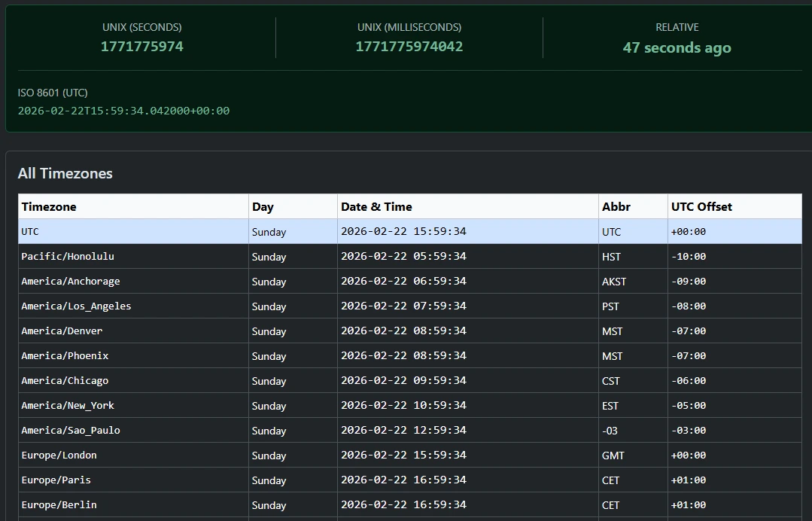
Task: Select the Europe/London row
Action: click(59, 455)
